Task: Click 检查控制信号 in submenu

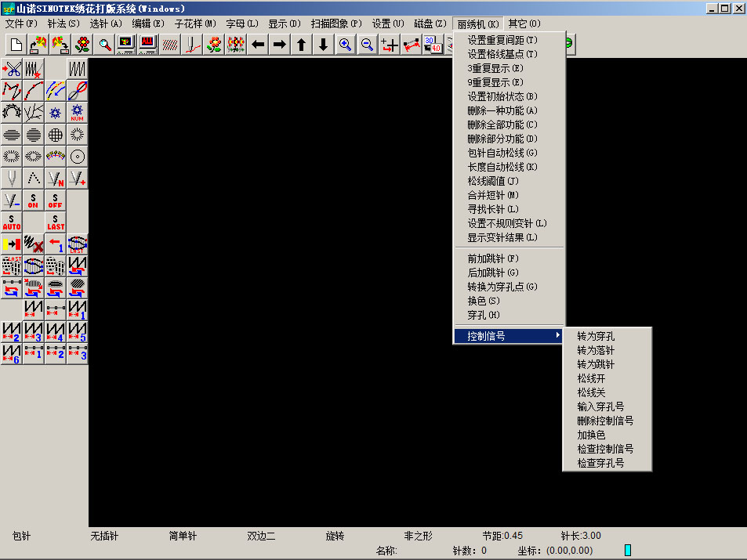Action: coord(605,449)
